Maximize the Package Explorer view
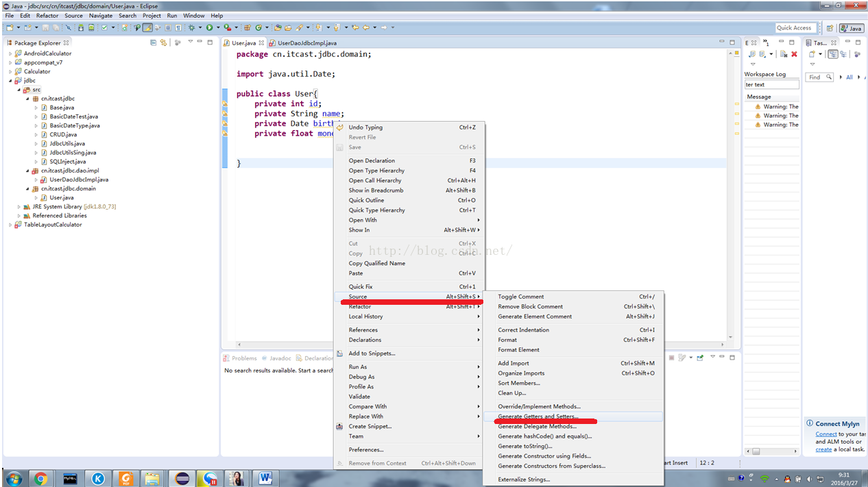 (x=210, y=42)
